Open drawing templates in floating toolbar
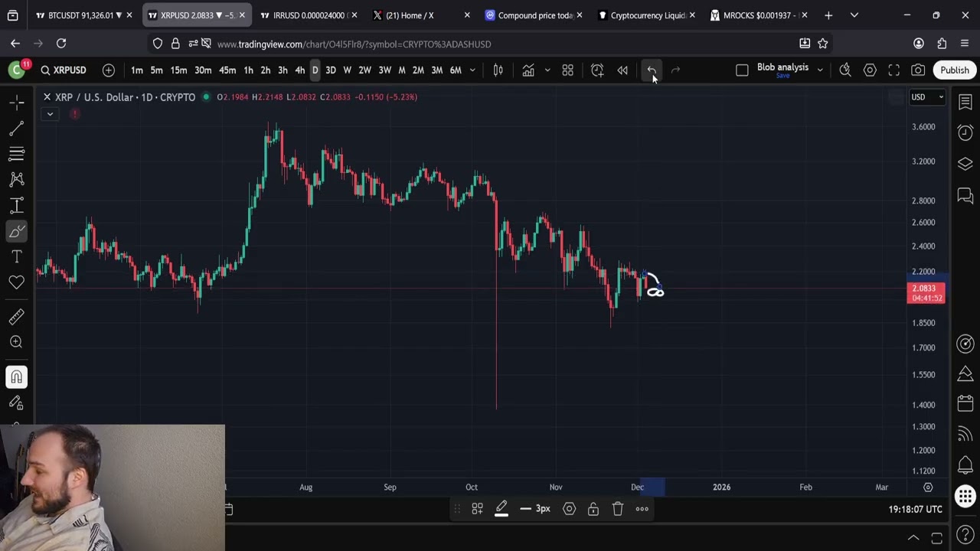 click(477, 509)
